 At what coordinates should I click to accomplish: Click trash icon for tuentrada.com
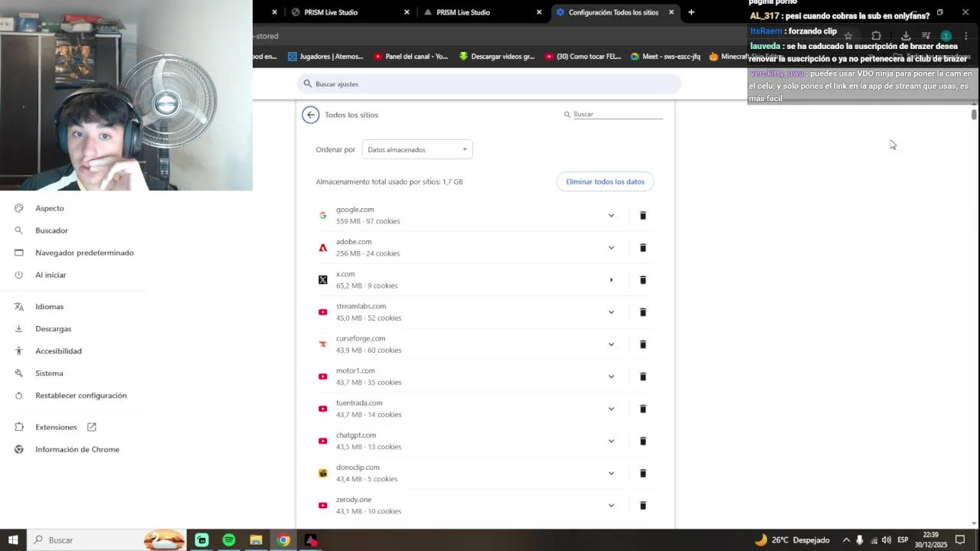[x=643, y=409]
